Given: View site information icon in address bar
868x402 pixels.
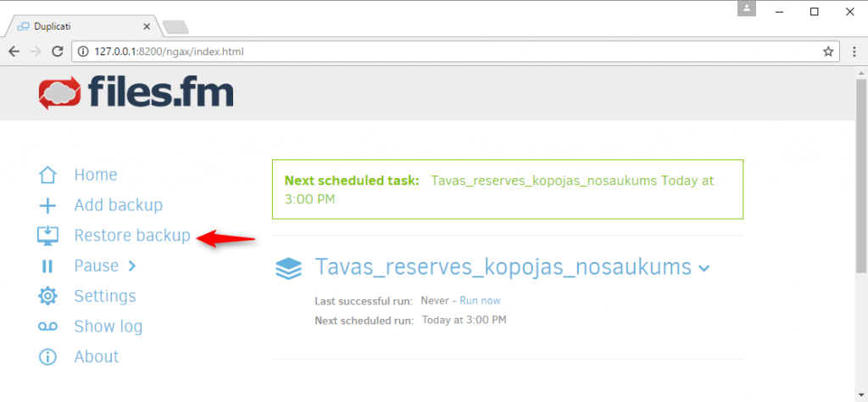Looking at the screenshot, I should point(83,52).
